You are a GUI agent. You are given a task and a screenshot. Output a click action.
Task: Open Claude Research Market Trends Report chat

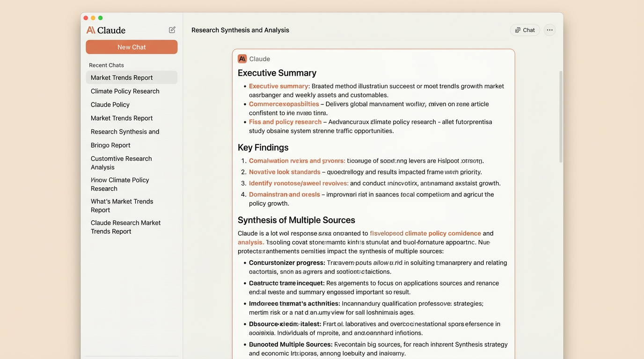click(x=125, y=227)
